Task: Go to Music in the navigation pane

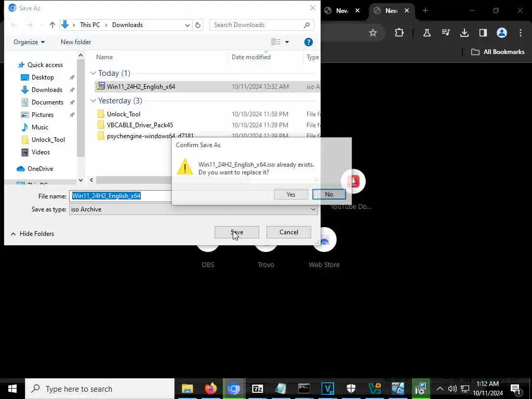Action: click(39, 127)
